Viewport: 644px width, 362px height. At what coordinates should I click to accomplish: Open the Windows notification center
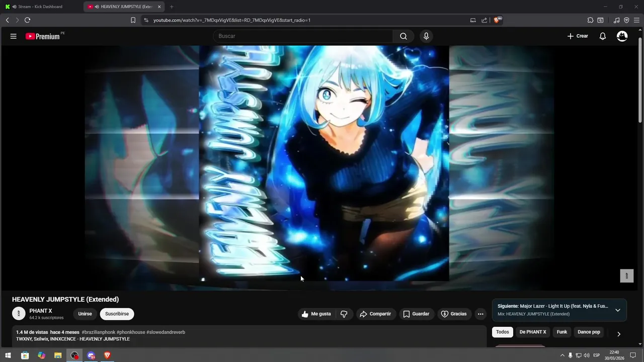click(633, 355)
